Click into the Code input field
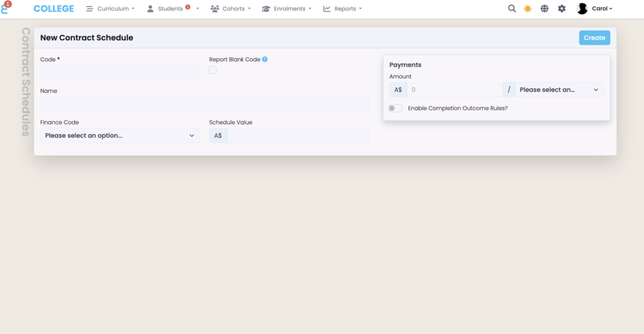Image resolution: width=644 pixels, height=334 pixels. click(x=120, y=73)
